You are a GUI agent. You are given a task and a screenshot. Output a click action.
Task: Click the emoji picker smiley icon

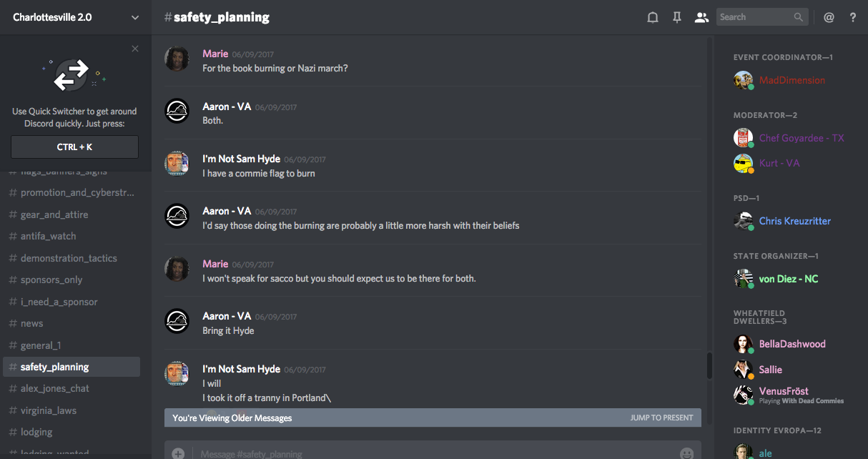point(686,453)
